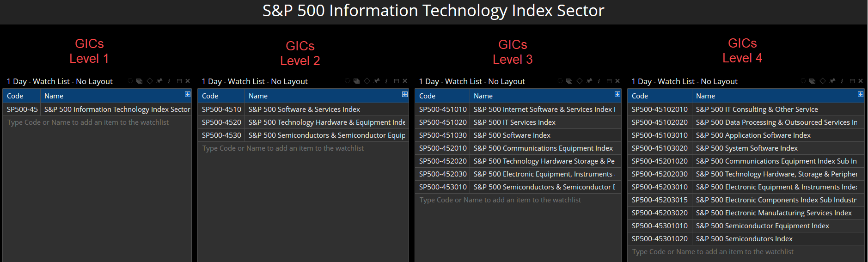Viewport: 868px width, 262px height.
Task: Select SP500-45103020 System Software Index row
Action: [x=746, y=148]
